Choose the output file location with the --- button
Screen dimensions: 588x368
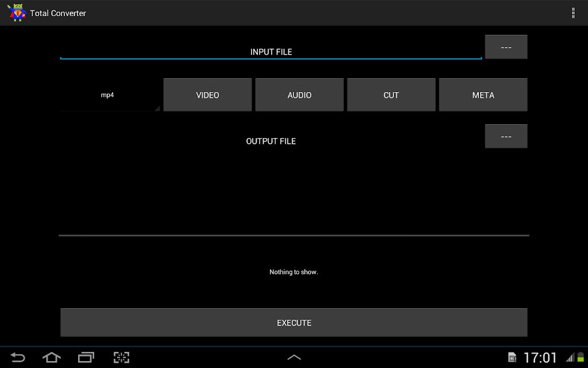[x=506, y=136]
